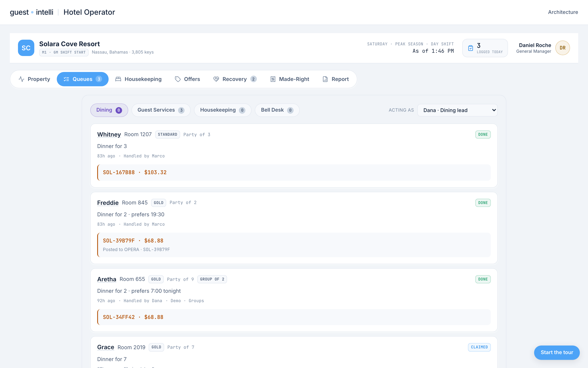Open the Recovery tab
This screenshot has width=588, height=368.
[235, 79]
